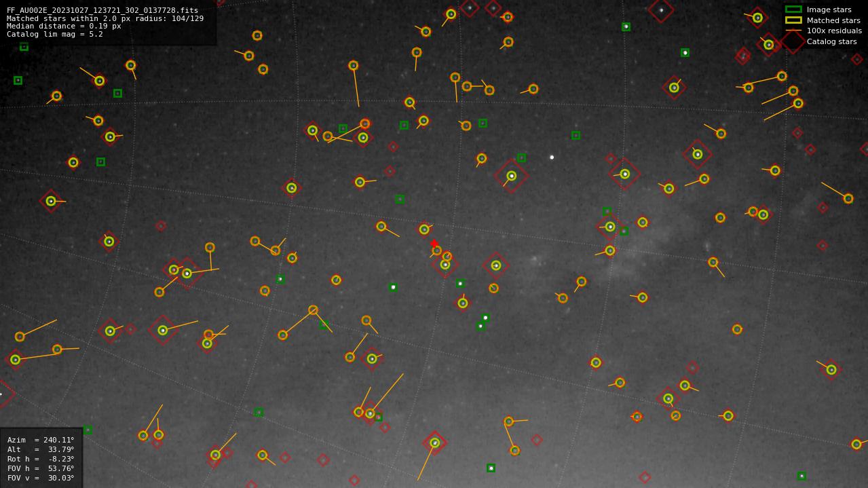Click the orange 100x residuals legend line
The width and height of the screenshot is (868, 488).
pyautogui.click(x=793, y=31)
